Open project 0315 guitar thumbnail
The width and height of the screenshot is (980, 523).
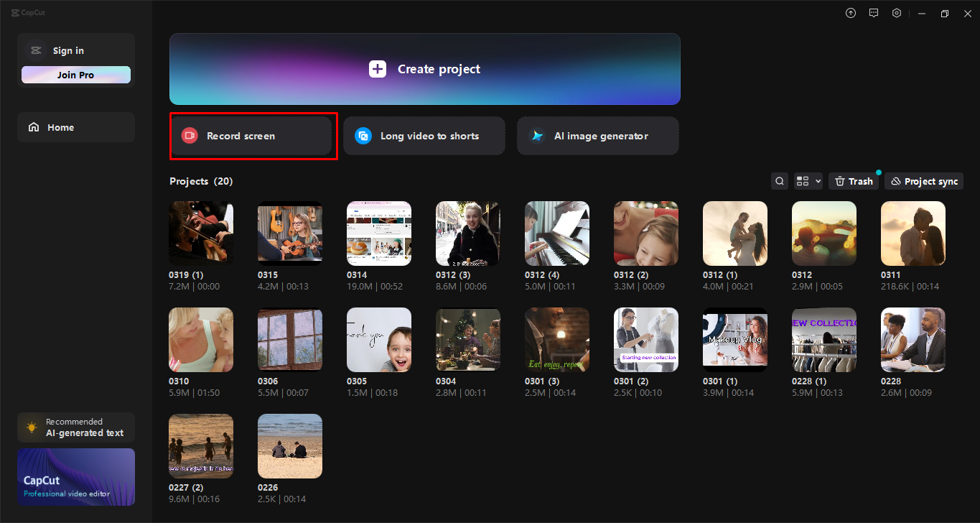pyautogui.click(x=289, y=233)
